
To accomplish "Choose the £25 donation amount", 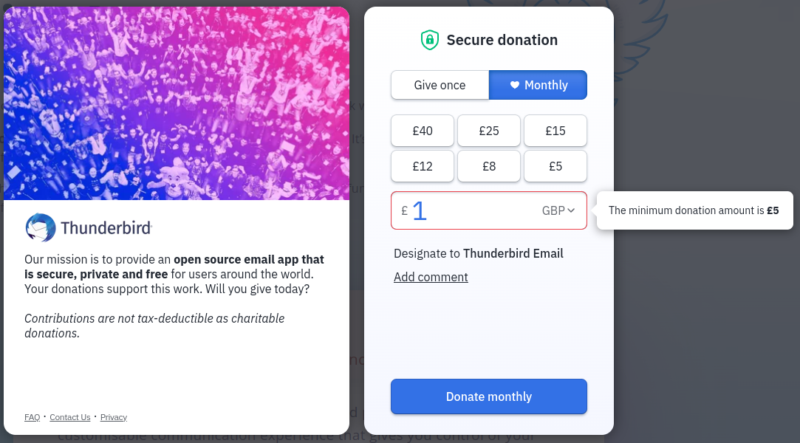I will (x=489, y=131).
